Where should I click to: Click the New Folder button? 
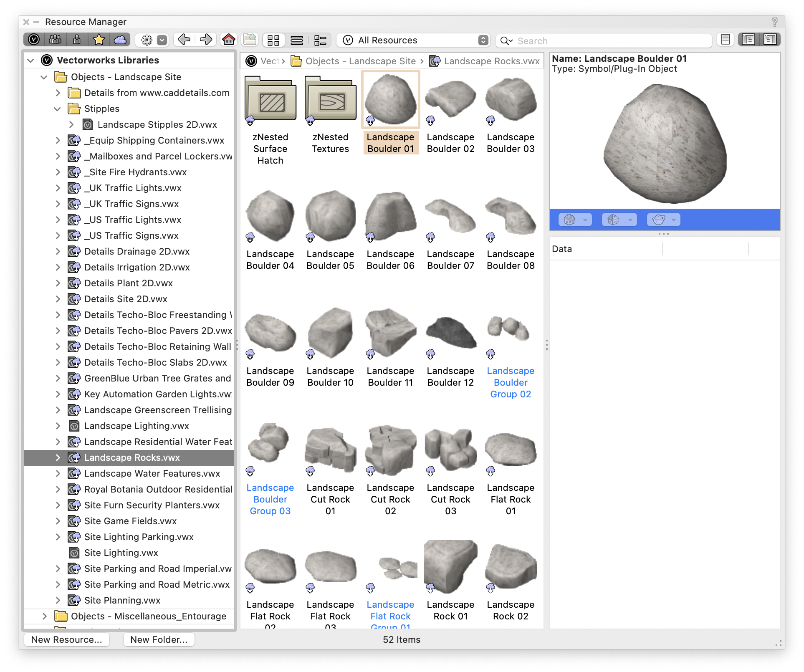pos(159,639)
